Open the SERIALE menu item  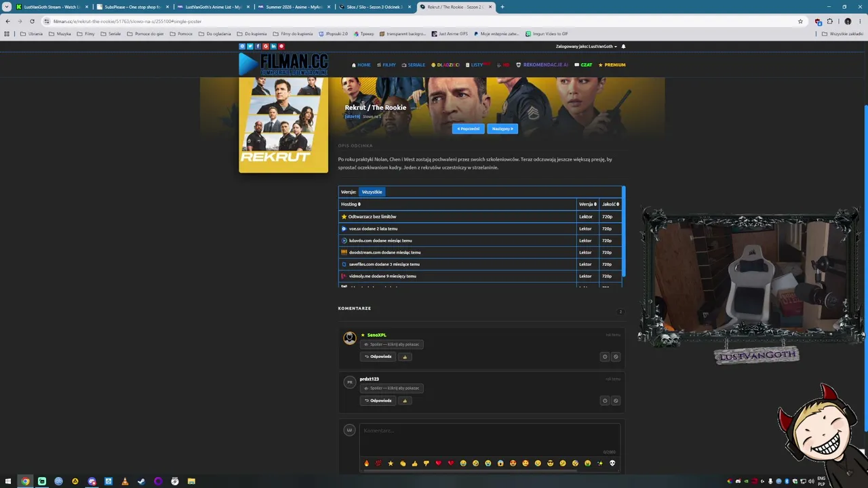coord(414,65)
